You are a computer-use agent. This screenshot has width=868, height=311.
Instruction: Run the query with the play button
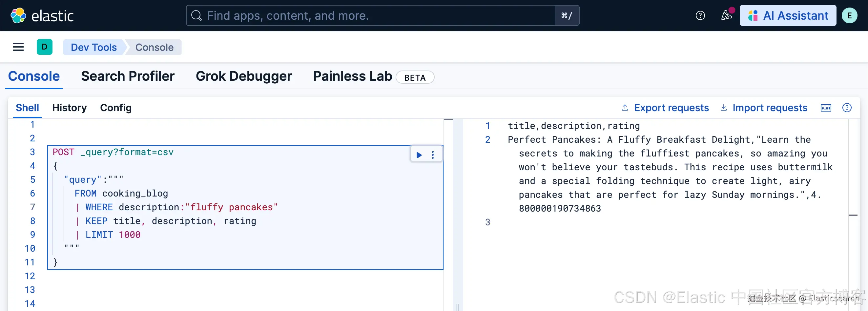419,155
